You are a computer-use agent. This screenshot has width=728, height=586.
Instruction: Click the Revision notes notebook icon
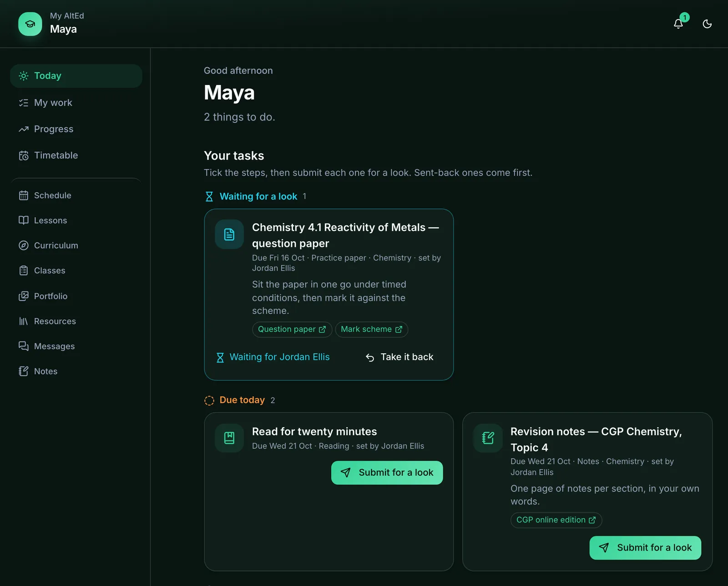tap(488, 438)
